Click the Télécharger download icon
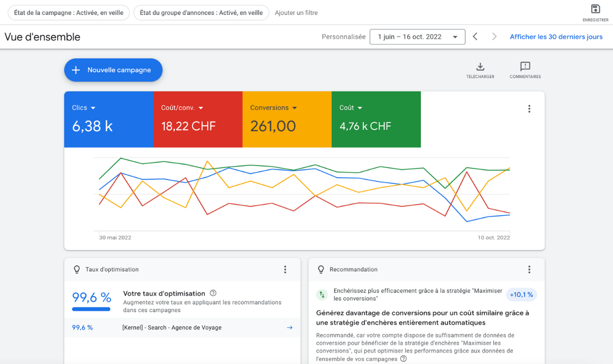 (x=480, y=67)
